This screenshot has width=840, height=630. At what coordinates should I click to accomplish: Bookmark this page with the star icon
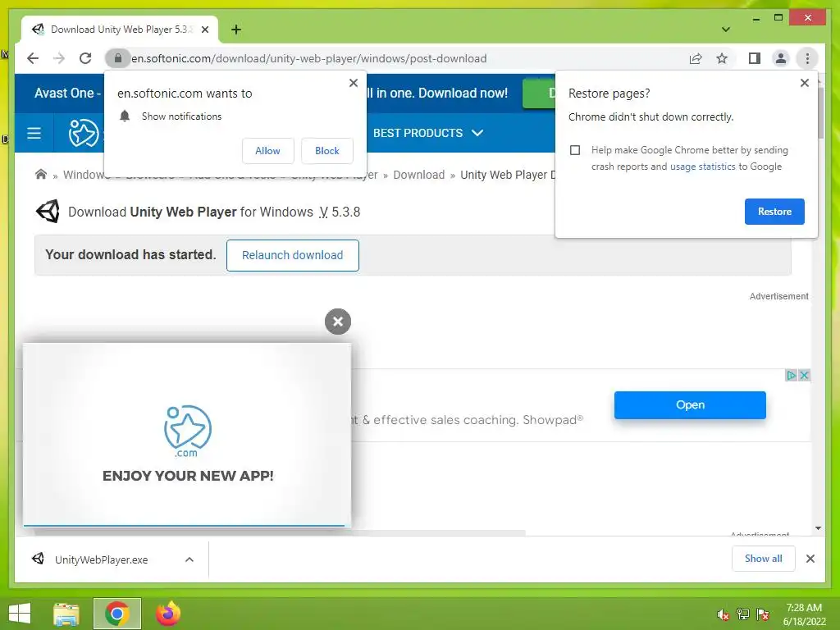pos(722,58)
